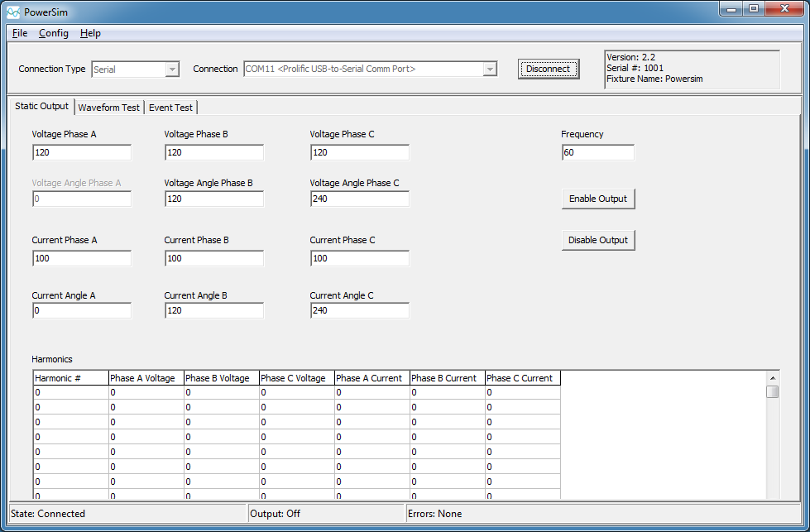Click the 'Serial #: 1001' info text
The width and height of the screenshot is (810, 532).
coord(635,68)
